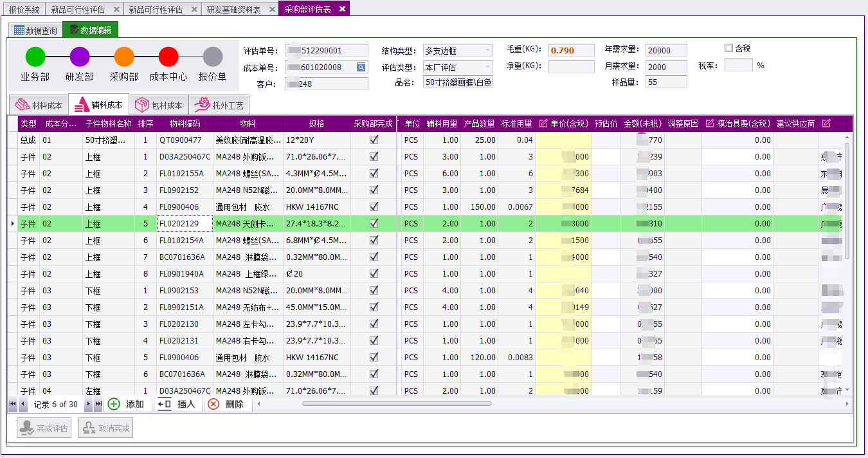
Task: Click the 研发部 purple stage circle
Action: [x=80, y=57]
